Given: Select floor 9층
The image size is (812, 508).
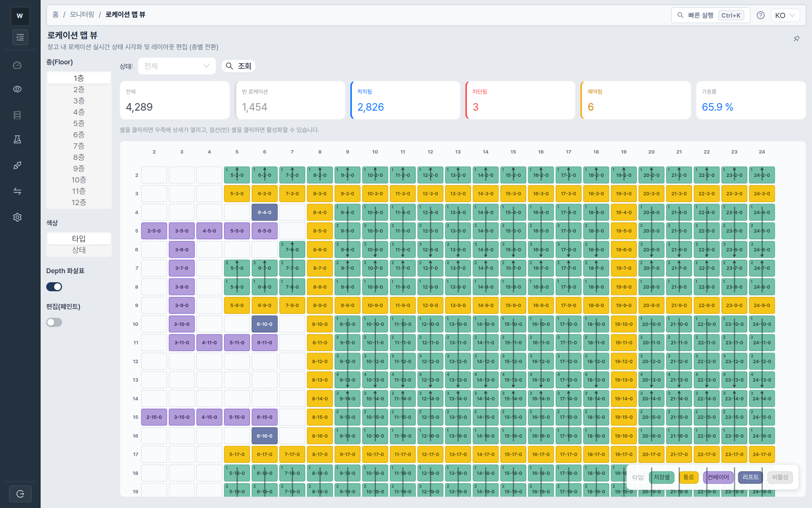Looking at the screenshot, I should (79, 169).
